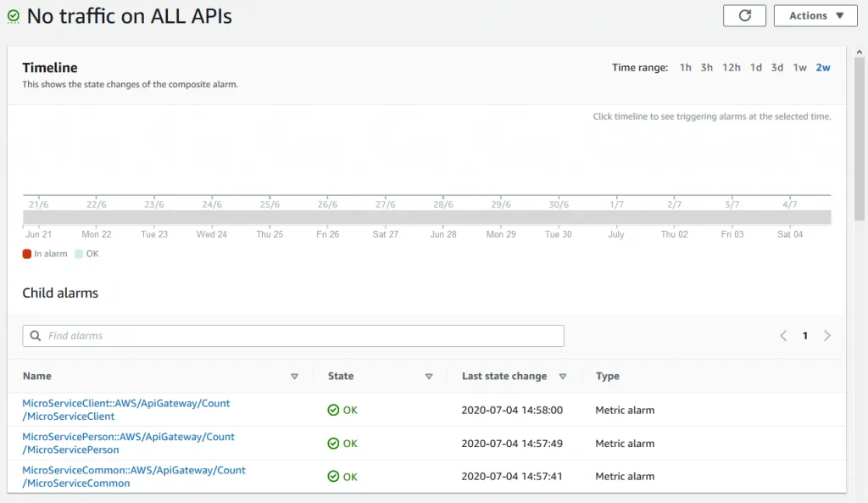Click the In alarm red legend swatch

[27, 254]
